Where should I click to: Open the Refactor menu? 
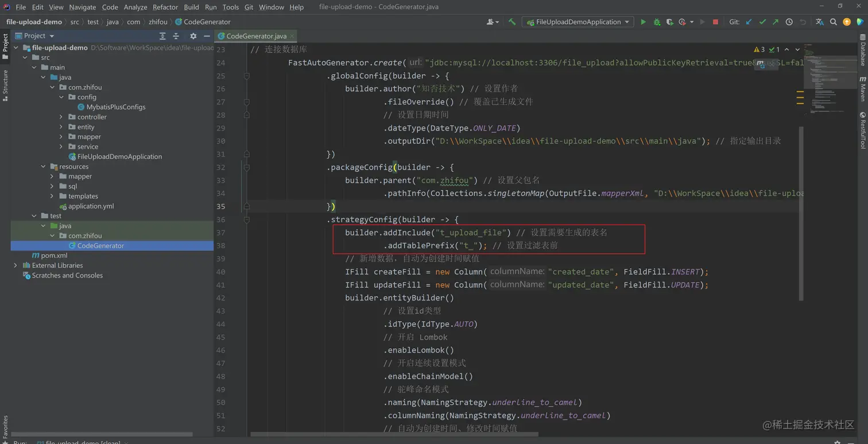pyautogui.click(x=165, y=7)
